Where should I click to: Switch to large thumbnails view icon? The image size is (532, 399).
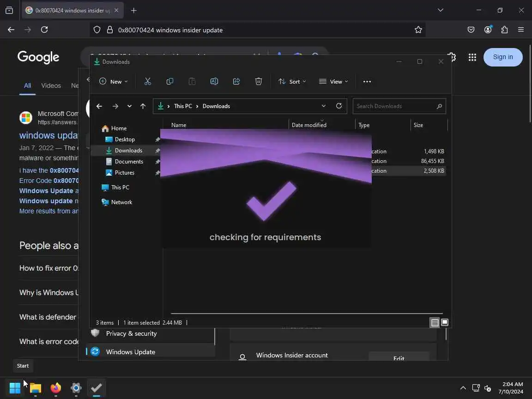coord(444,322)
